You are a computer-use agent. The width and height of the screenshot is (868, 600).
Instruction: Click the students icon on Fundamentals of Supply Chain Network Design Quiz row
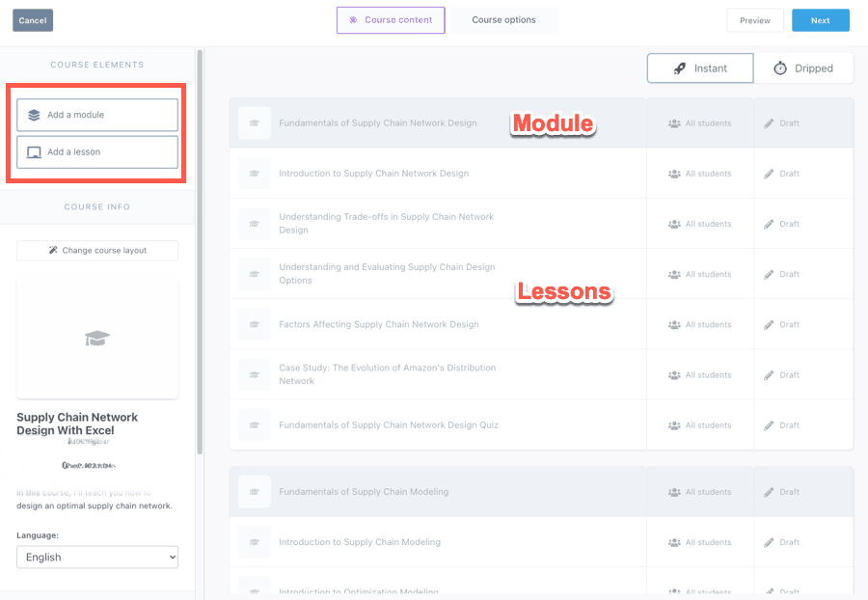pos(674,425)
